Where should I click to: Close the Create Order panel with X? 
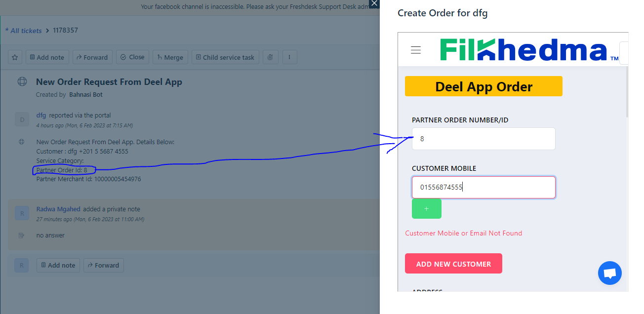click(374, 3)
